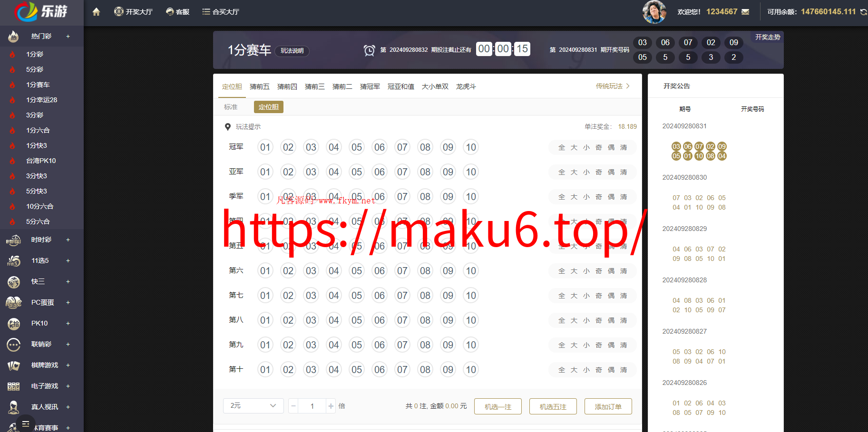Select number 07 in 第七 row
This screenshot has width=868, height=432.
pos(402,296)
